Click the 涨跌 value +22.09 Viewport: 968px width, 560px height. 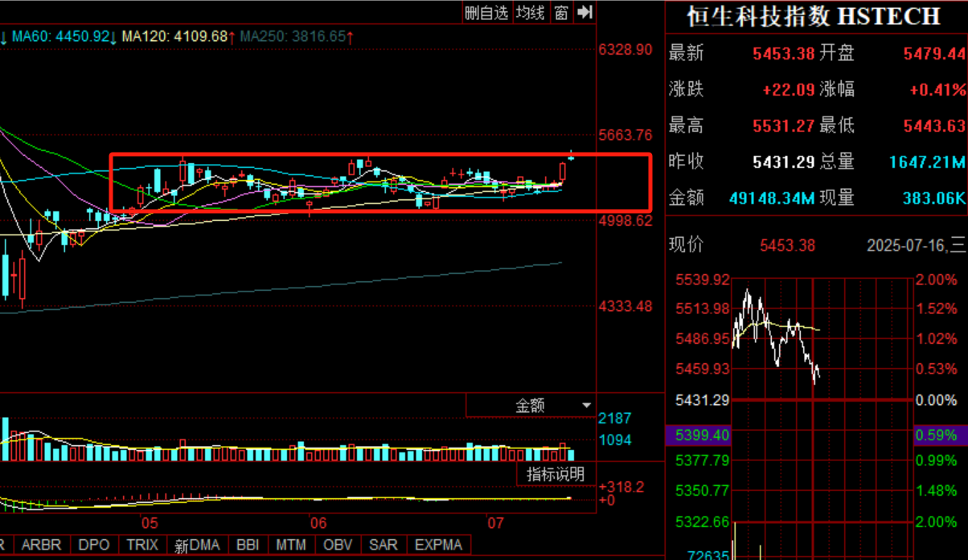point(789,90)
